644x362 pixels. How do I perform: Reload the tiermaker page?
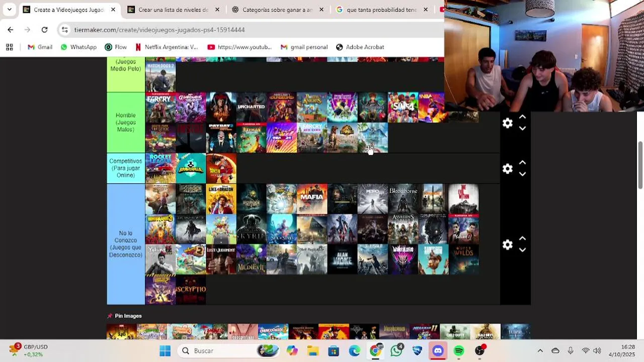tap(44, 30)
